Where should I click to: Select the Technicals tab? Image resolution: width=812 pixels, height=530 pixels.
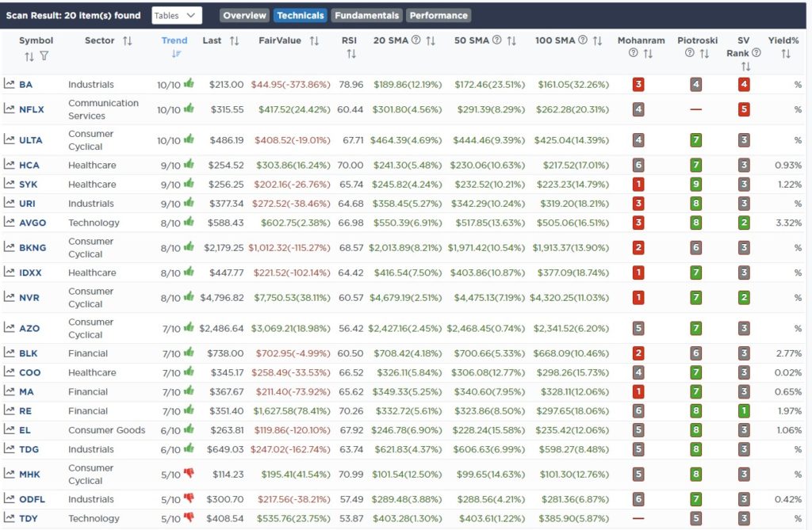[301, 16]
